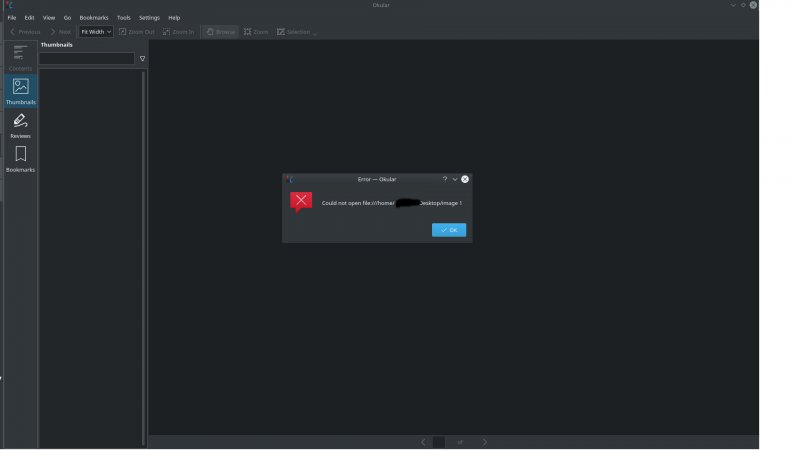Click the Zoom Out toolbar button

(x=137, y=32)
